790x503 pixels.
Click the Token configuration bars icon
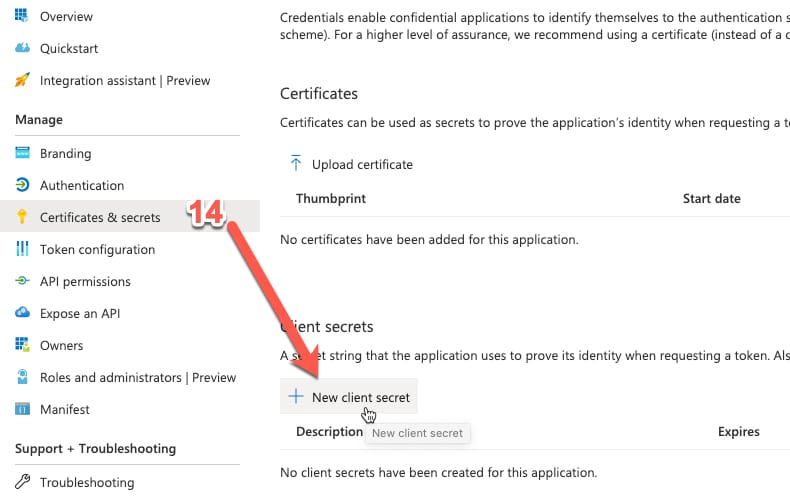pyautogui.click(x=22, y=249)
